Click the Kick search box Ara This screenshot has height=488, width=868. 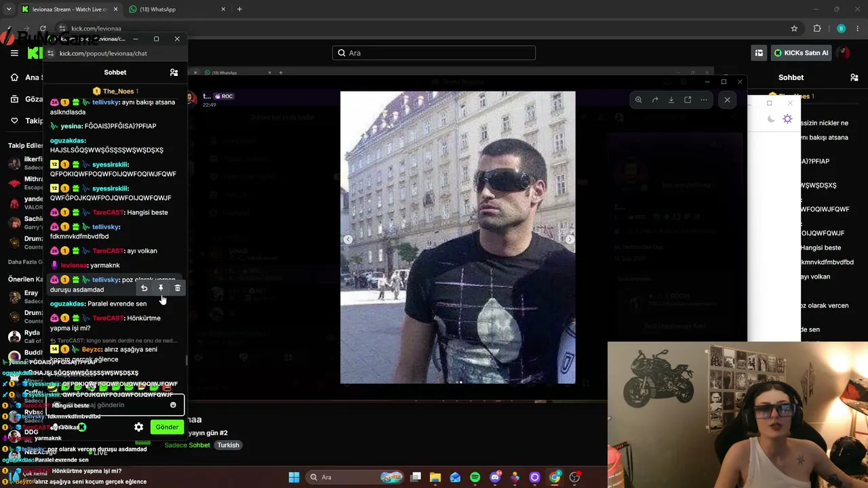point(434,53)
